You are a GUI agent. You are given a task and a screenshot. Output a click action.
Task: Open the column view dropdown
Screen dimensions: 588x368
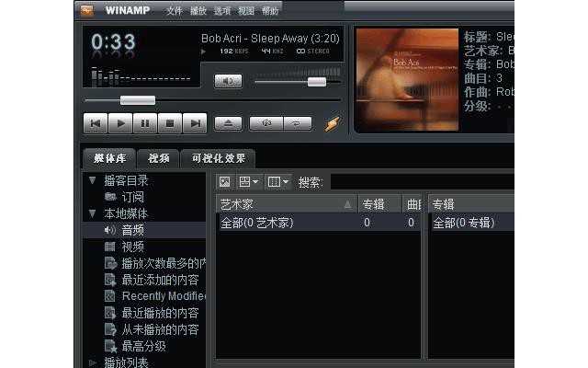278,182
